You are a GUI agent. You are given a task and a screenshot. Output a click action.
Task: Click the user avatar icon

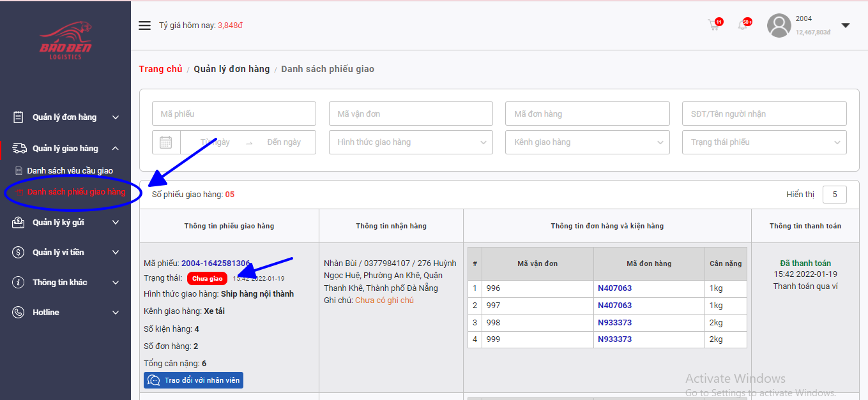coord(779,26)
